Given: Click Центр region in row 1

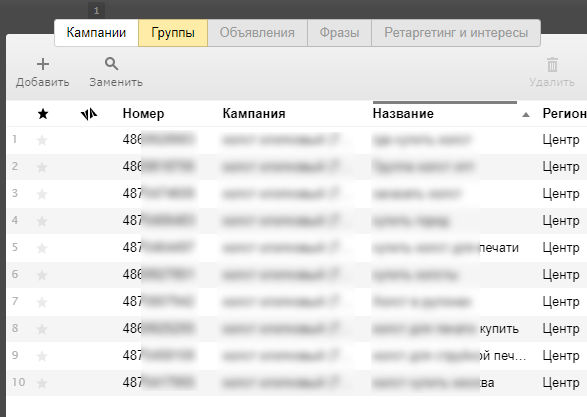Looking at the screenshot, I should point(561,140).
